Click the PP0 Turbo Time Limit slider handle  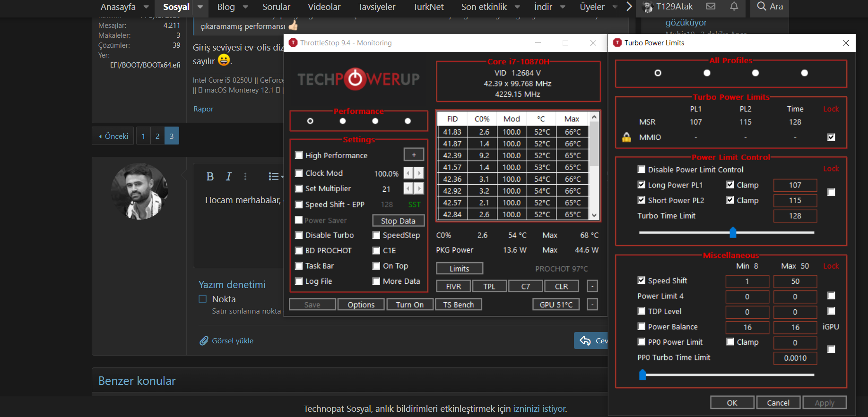(x=642, y=375)
